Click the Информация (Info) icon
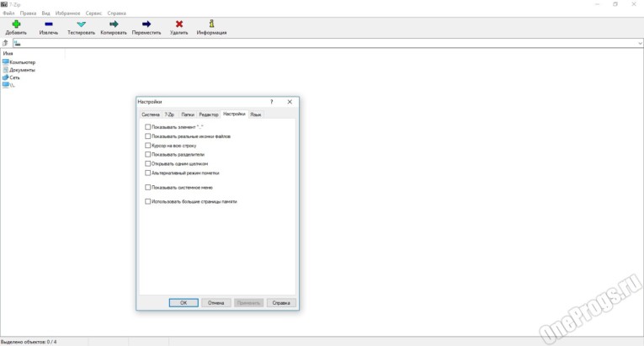The height and width of the screenshot is (346, 644). pyautogui.click(x=211, y=24)
